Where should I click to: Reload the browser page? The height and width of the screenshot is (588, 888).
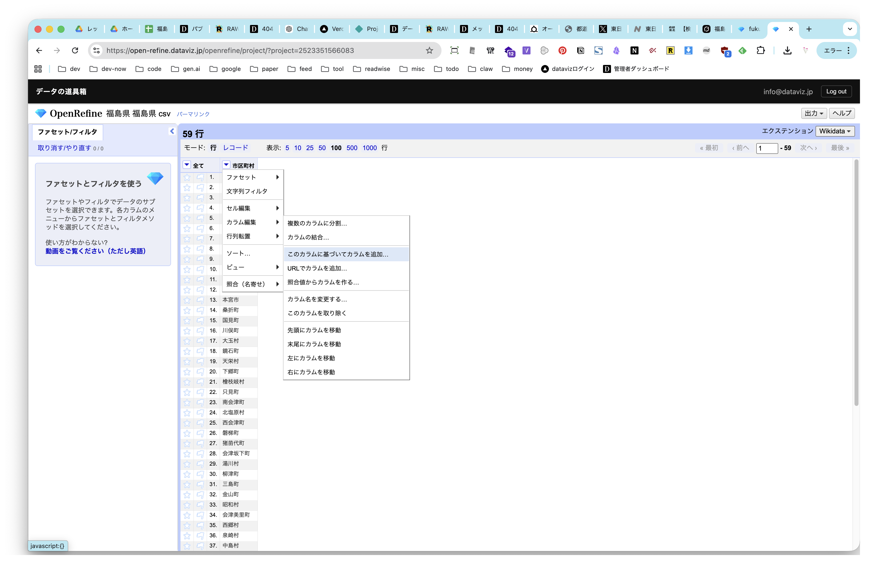pos(75,51)
